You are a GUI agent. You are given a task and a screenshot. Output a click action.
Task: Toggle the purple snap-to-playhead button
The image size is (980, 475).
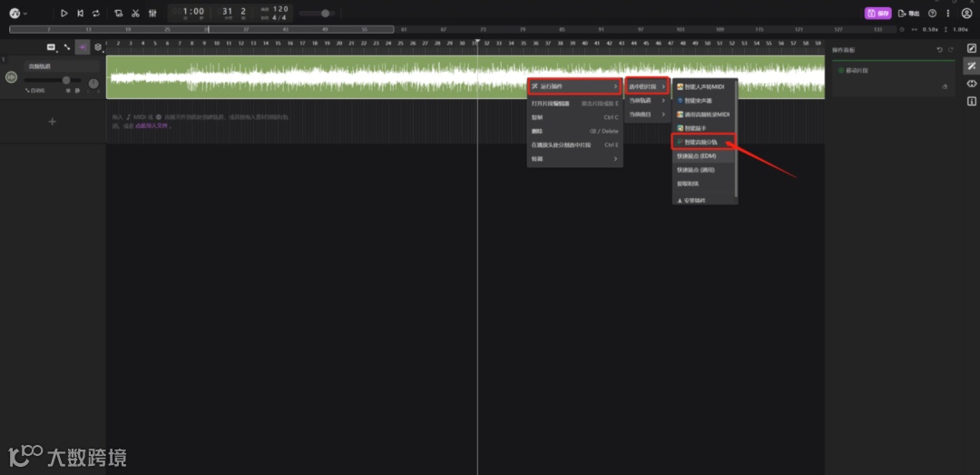[83, 47]
